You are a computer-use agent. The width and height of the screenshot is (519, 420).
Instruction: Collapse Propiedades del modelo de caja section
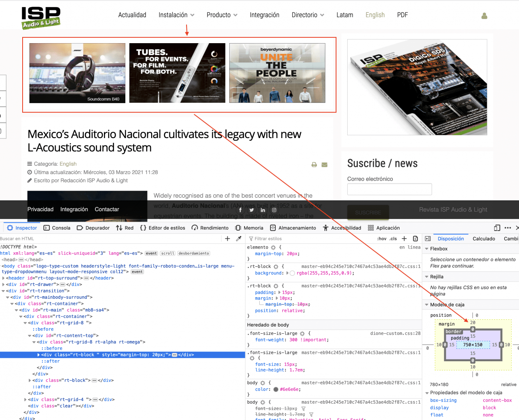coord(427,393)
